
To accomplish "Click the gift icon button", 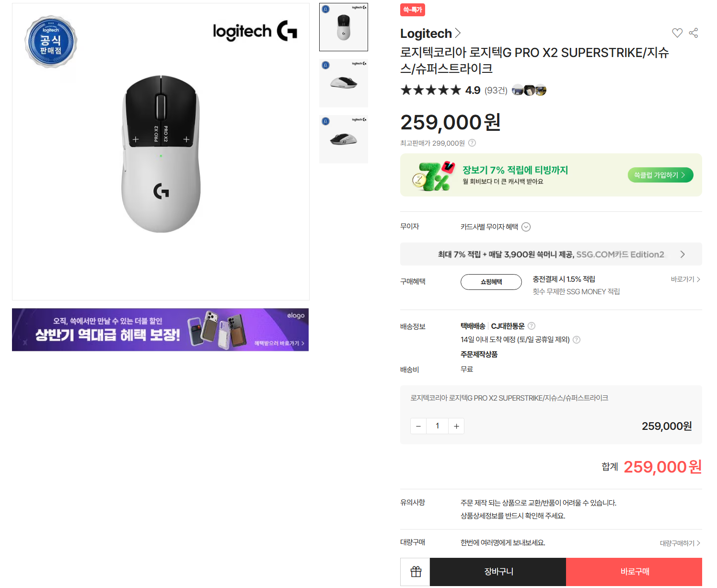I will pos(416,572).
